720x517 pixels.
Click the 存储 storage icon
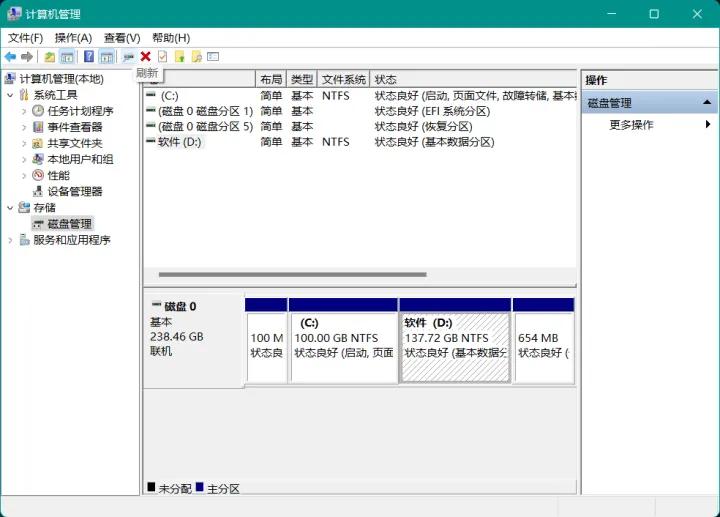coord(24,208)
